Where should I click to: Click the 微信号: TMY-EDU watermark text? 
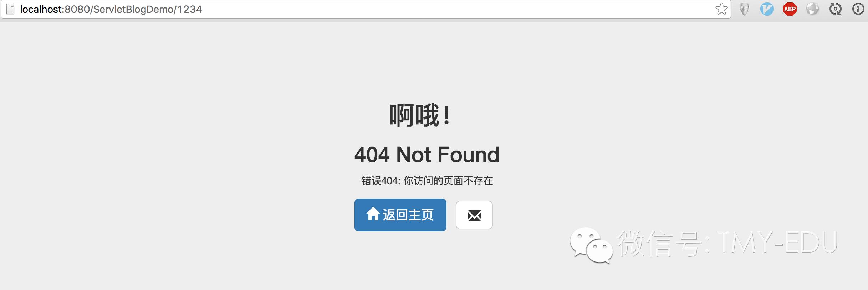point(727,243)
